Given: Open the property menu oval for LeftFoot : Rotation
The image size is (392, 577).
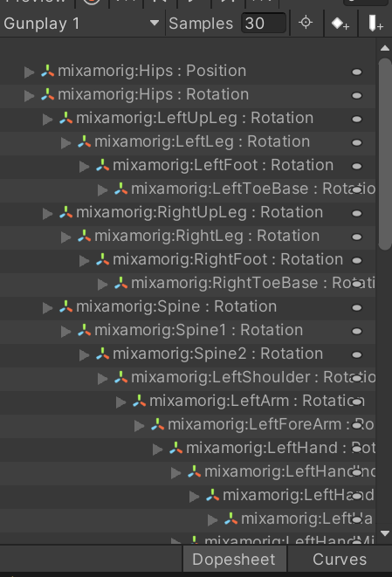Looking at the screenshot, I should pos(357,166).
